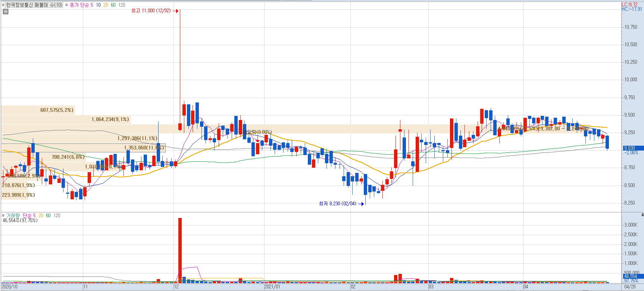Click the -2.06% change label

tap(631, 153)
